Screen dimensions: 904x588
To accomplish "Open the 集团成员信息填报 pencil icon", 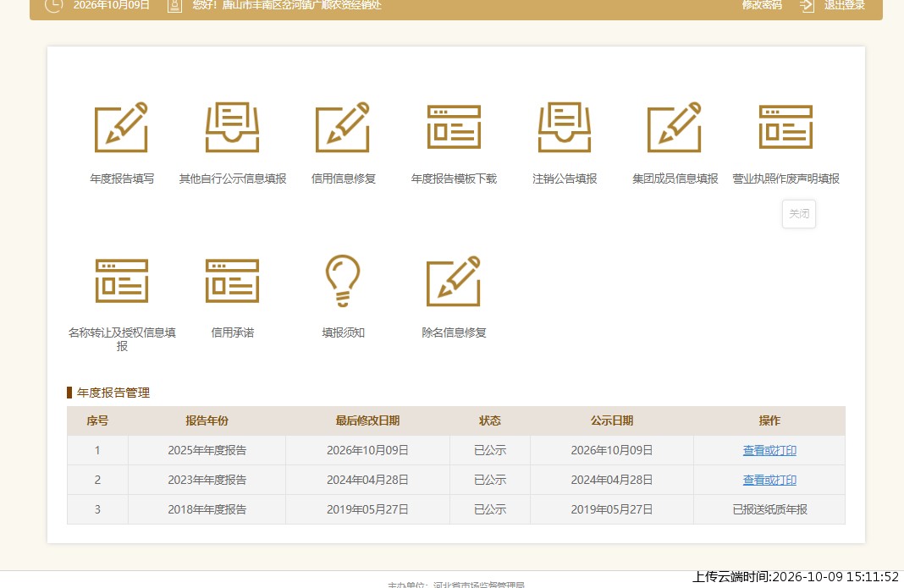I will 675,128.
